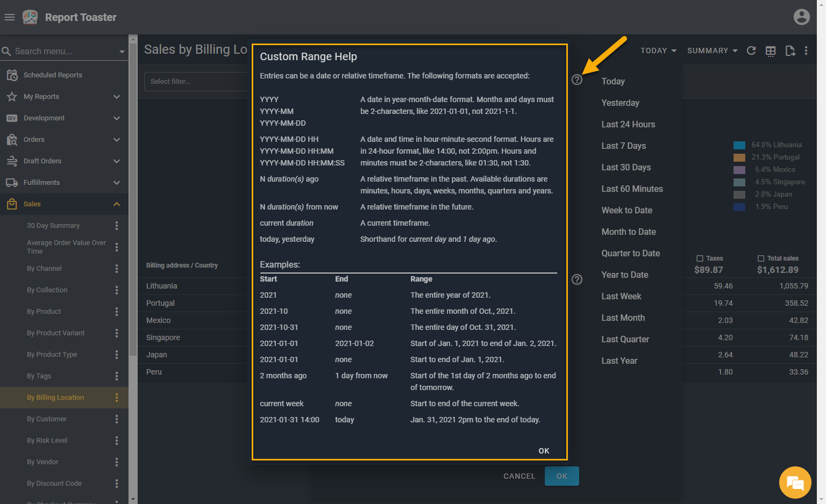The width and height of the screenshot is (826, 504).
Task: Select Last 30 Days range option
Action: pyautogui.click(x=626, y=167)
